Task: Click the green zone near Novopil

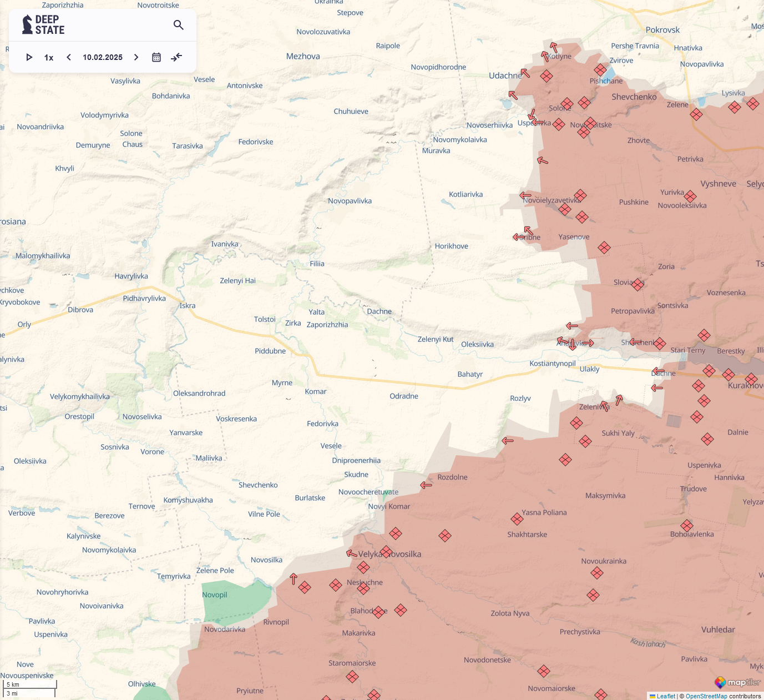Action: (236, 602)
